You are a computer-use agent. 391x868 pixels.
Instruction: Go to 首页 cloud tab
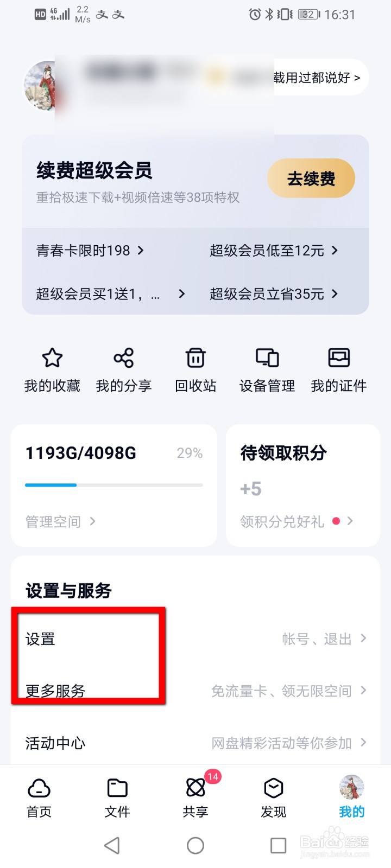39,788
